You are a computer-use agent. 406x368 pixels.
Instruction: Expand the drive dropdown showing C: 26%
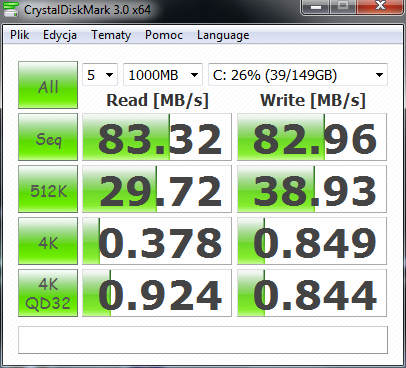point(298,75)
